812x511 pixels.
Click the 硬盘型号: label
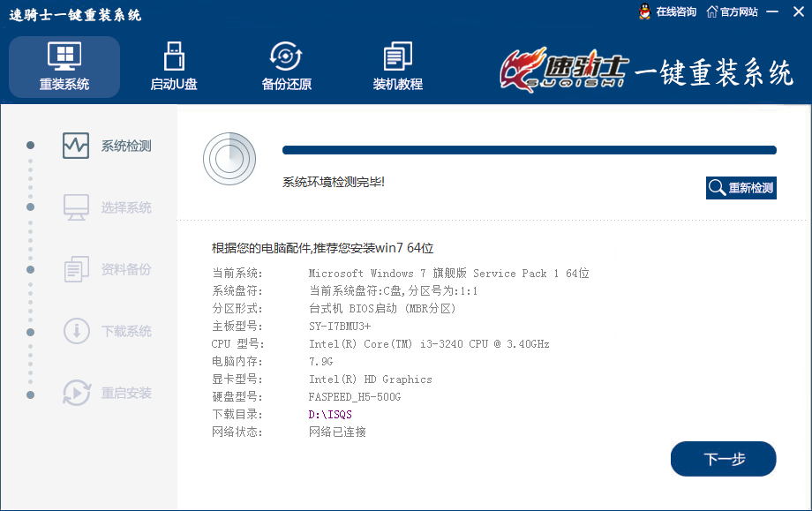click(237, 396)
